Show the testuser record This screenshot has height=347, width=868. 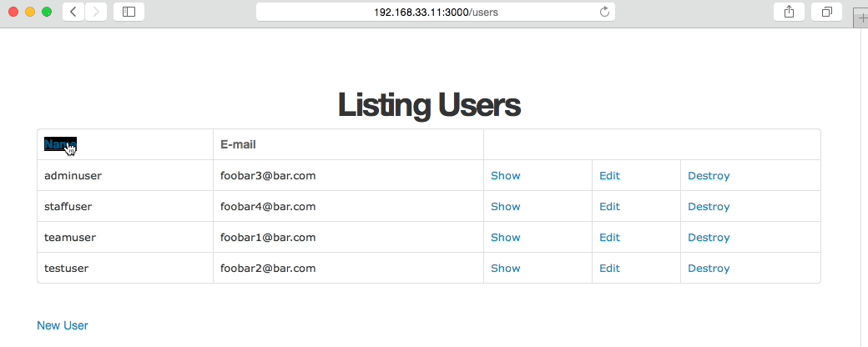[506, 269]
